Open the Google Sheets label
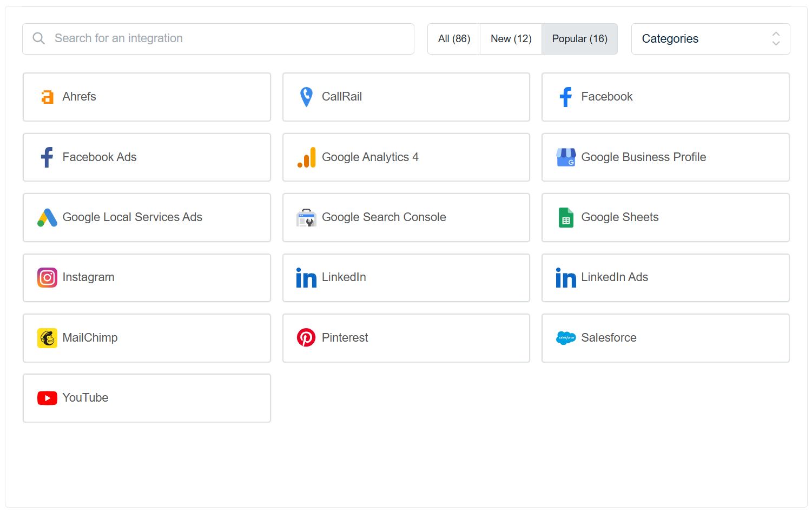Screen dimensions: 812x513 click(620, 217)
